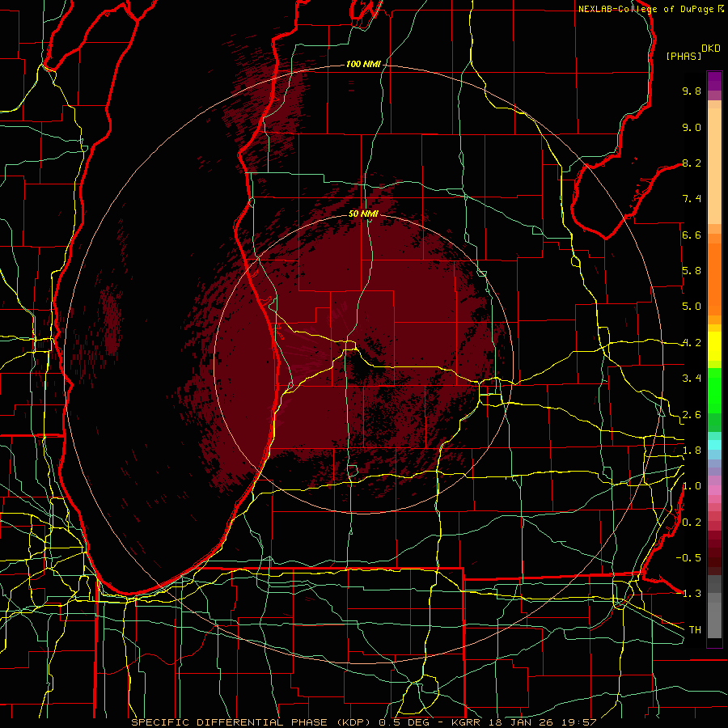Click the 2.6 scale value
728x728 pixels.
pyautogui.click(x=692, y=415)
